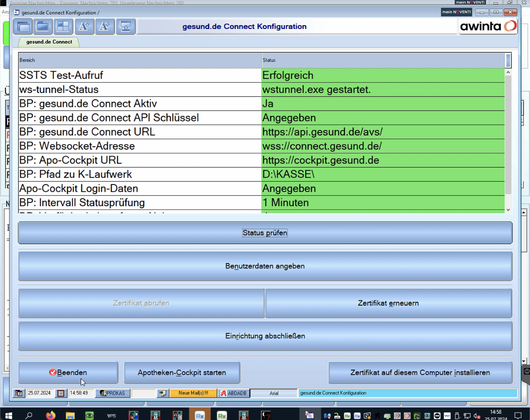Screen dimensions: 530x420
Task: Click Einrichtung abschließen button
Action: pos(265,336)
